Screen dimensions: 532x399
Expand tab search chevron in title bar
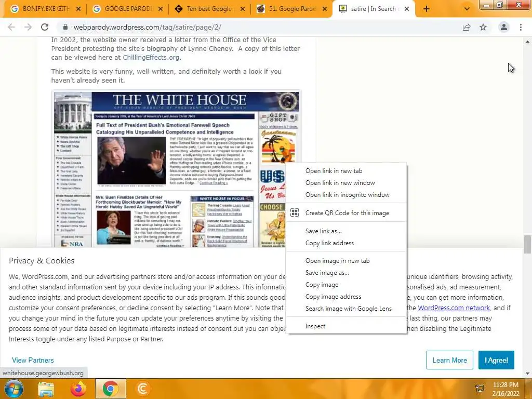[467, 9]
